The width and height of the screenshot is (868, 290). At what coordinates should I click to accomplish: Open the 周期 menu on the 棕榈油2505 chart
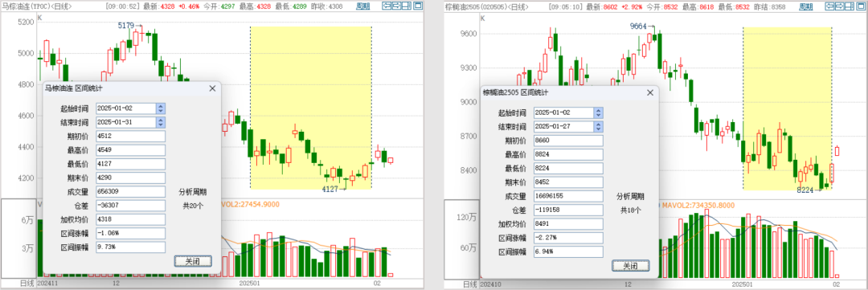tap(806, 6)
